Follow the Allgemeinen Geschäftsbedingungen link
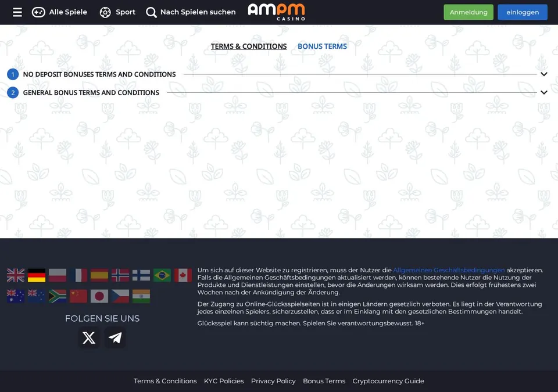The image size is (558, 392). [x=449, y=270]
